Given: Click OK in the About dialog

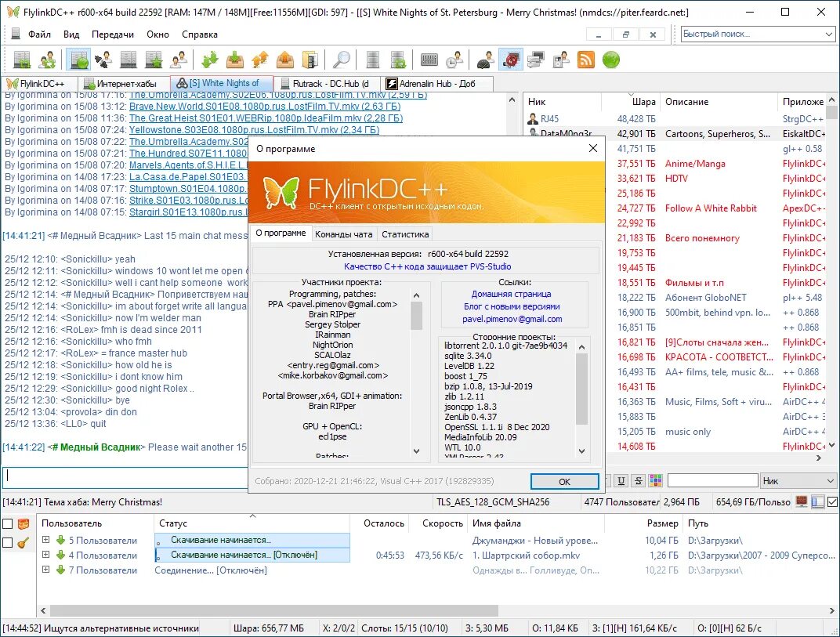Looking at the screenshot, I should click(x=565, y=482).
